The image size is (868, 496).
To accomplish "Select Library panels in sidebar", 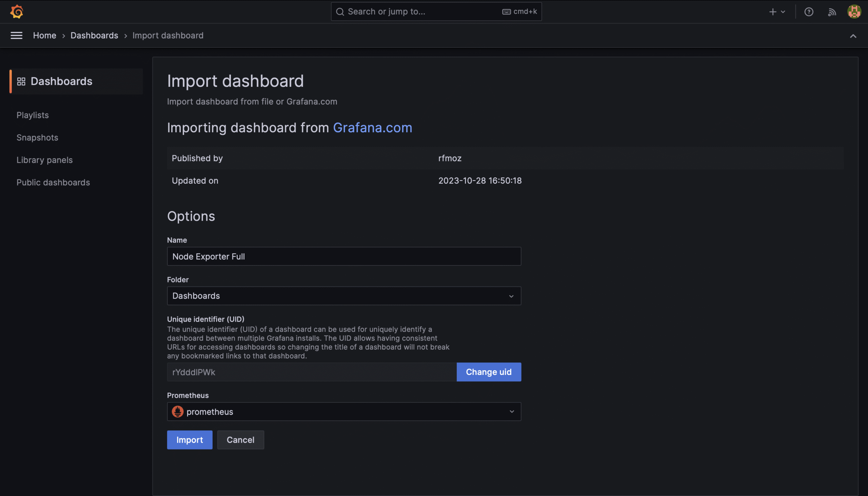I will pyautogui.click(x=45, y=160).
